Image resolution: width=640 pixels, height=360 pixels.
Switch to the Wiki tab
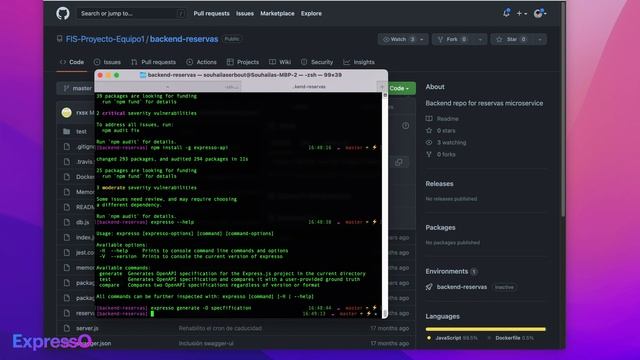pyautogui.click(x=280, y=62)
